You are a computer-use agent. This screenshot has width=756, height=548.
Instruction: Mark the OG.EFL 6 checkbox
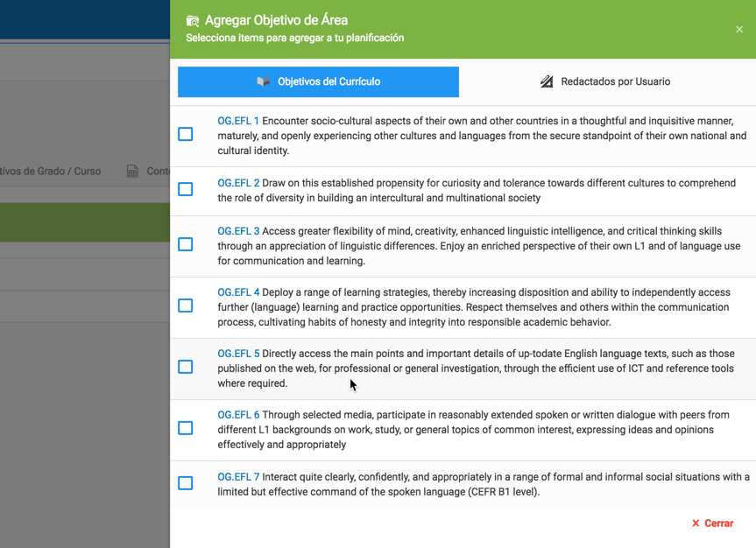click(x=185, y=428)
